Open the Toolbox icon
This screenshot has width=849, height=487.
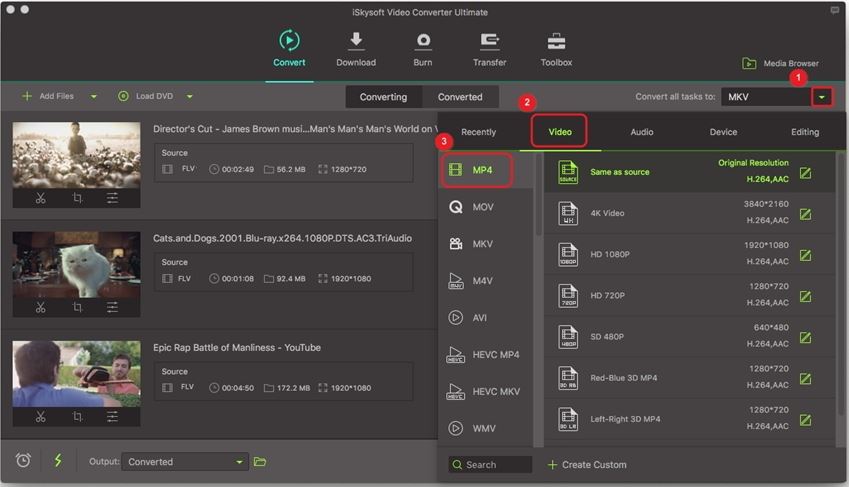pos(556,42)
